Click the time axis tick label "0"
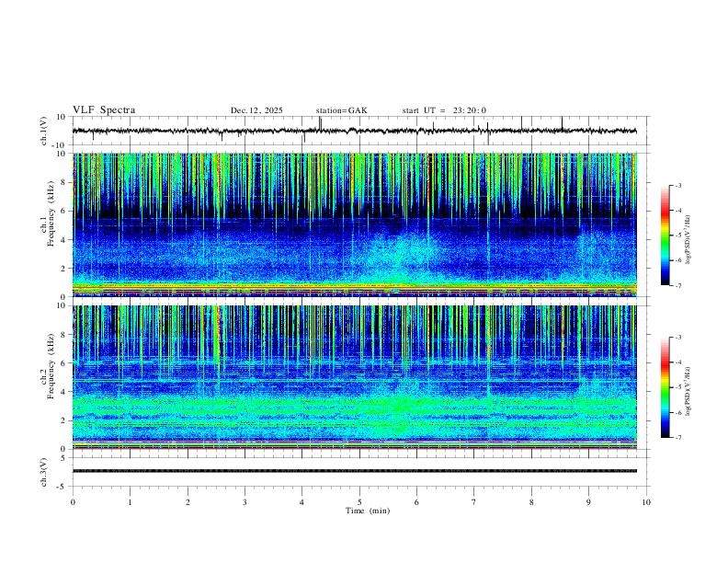This screenshot has width=728, height=563. (73, 502)
